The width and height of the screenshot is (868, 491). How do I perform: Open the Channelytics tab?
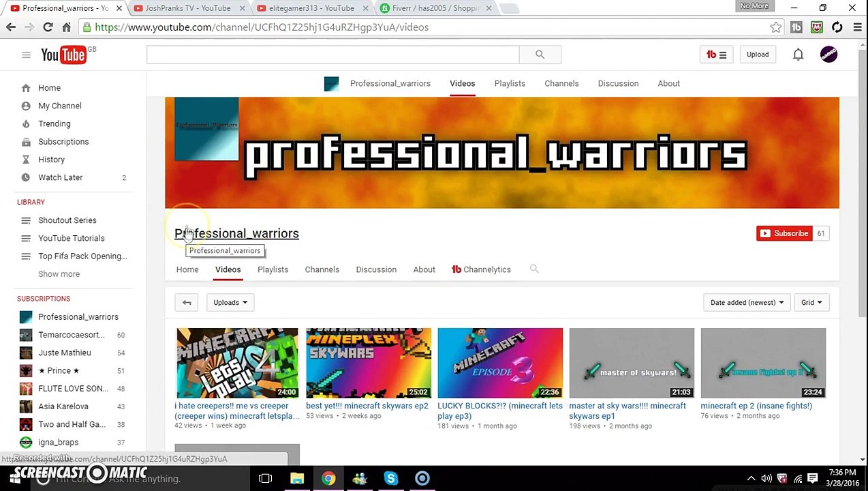pos(481,269)
